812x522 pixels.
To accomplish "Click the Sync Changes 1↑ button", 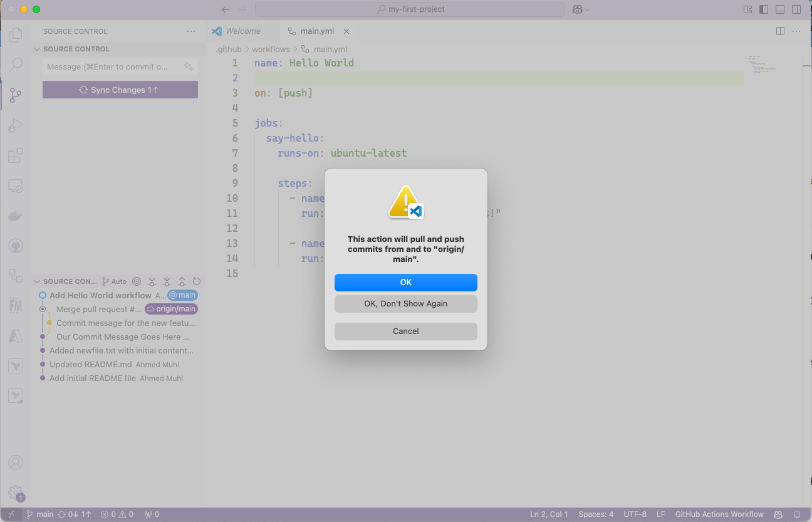I will point(120,90).
